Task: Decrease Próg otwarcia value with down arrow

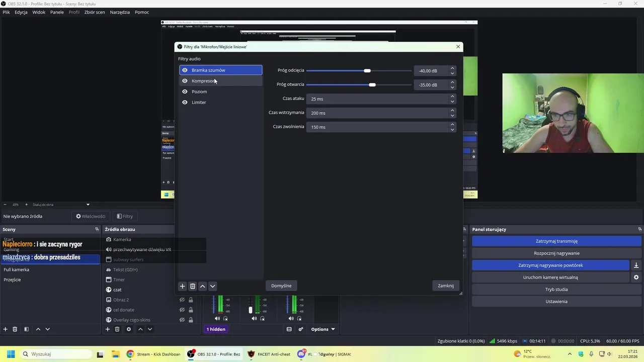Action: (452, 87)
